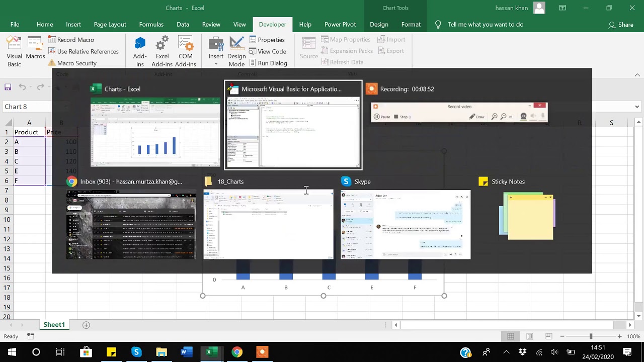This screenshot has width=644, height=362.
Task: Switch to Normal view
Action: (x=511, y=336)
